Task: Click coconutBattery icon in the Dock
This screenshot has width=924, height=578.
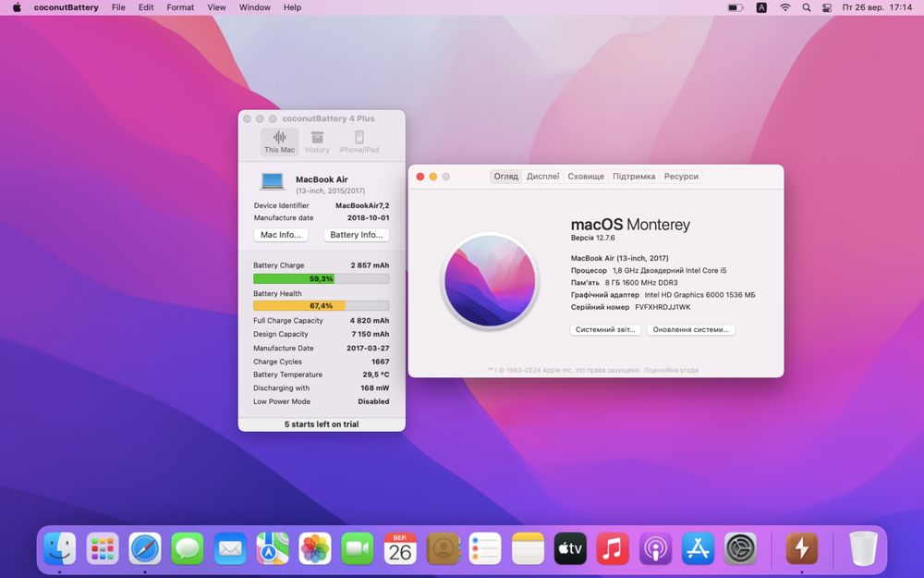Action: [802, 548]
